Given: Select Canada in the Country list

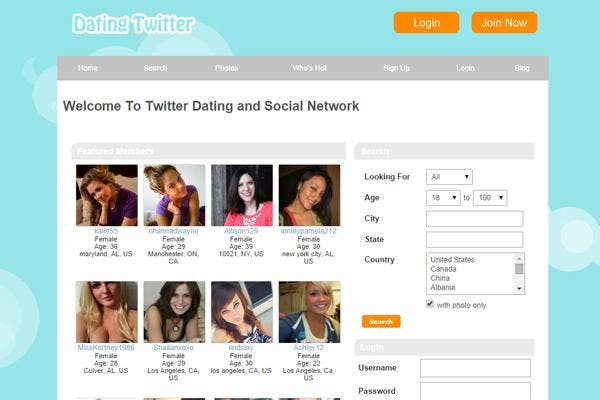Looking at the screenshot, I should [x=443, y=269].
